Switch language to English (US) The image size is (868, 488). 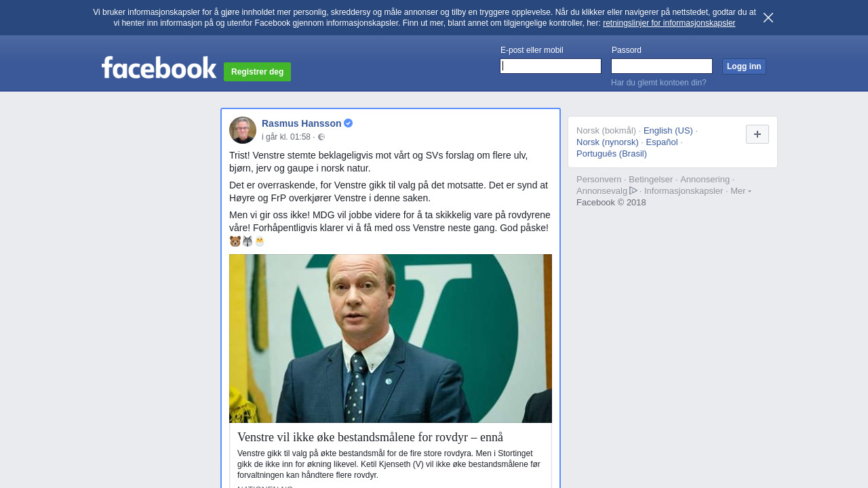pyautogui.click(x=668, y=131)
